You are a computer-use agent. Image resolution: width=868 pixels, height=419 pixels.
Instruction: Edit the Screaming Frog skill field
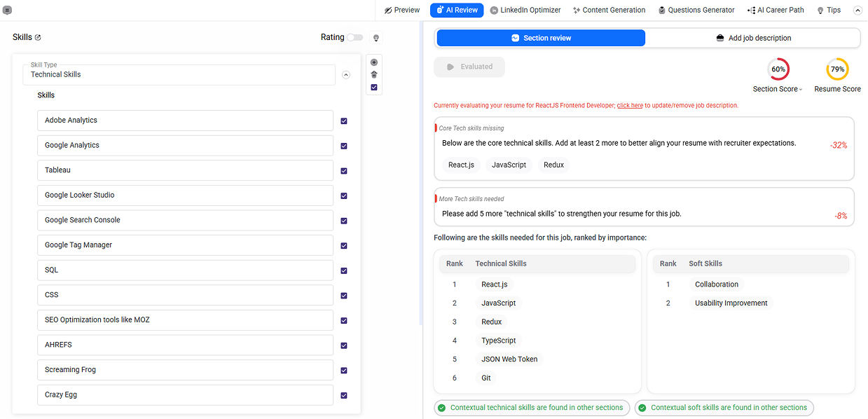(185, 370)
